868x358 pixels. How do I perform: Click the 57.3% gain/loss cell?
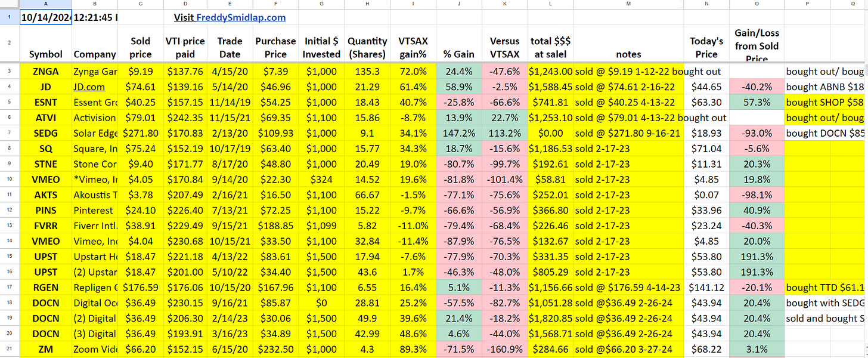(757, 102)
